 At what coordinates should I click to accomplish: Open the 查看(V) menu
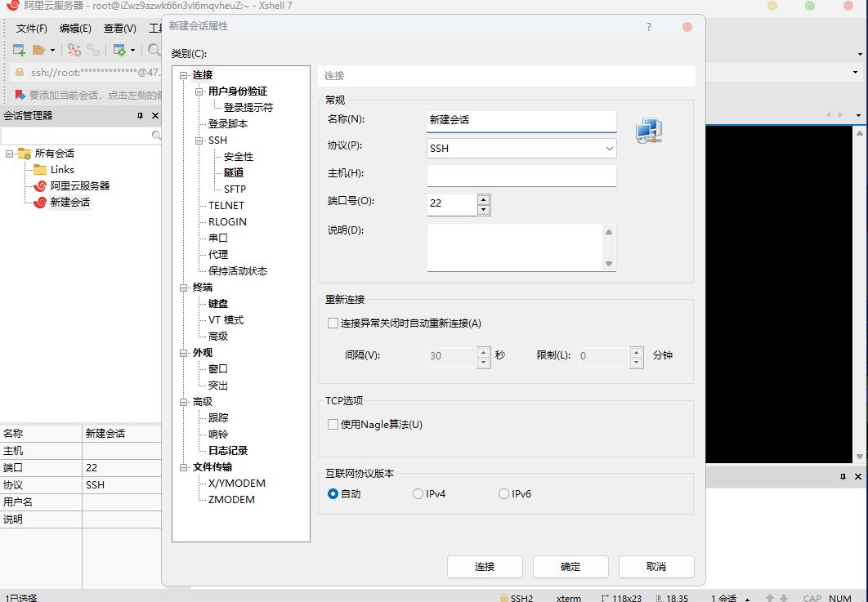tap(120, 29)
